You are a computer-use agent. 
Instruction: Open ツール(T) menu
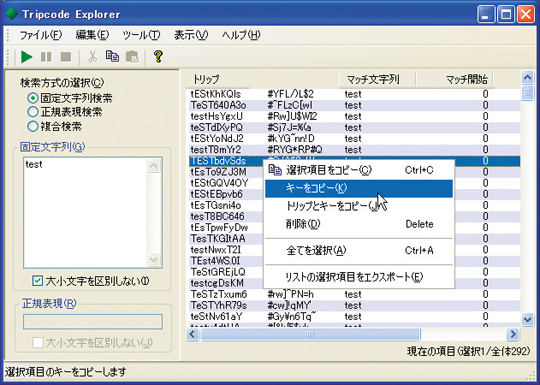tap(141, 35)
